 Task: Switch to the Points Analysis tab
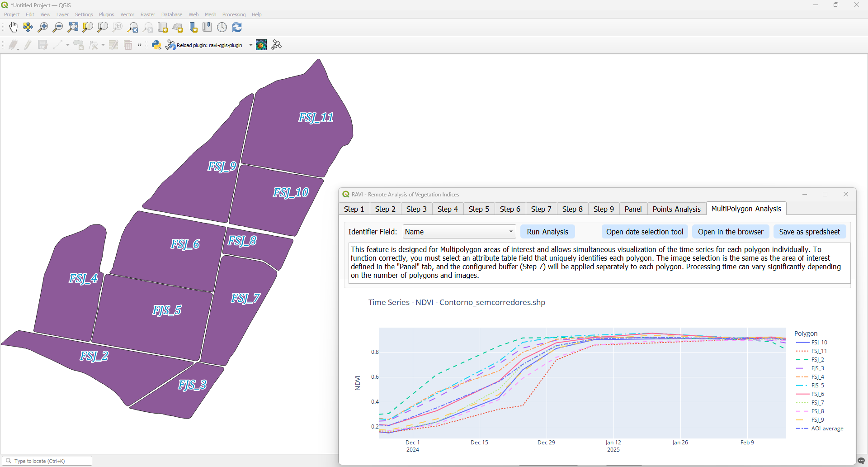click(676, 209)
